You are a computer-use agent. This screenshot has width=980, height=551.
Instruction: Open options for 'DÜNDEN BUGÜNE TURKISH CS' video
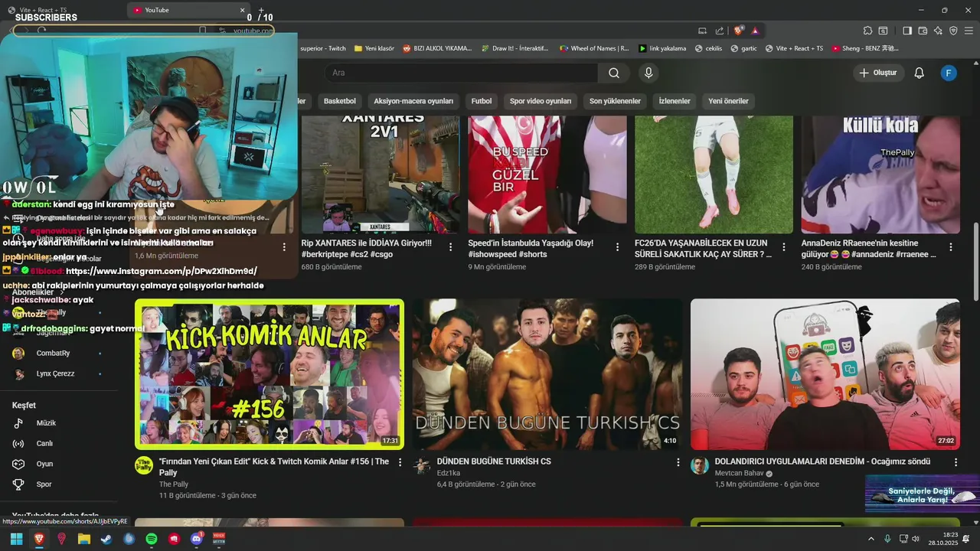(x=678, y=462)
